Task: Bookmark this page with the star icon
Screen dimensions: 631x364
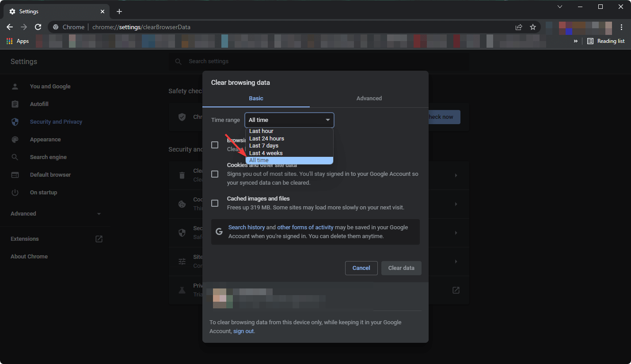Action: pyautogui.click(x=533, y=27)
